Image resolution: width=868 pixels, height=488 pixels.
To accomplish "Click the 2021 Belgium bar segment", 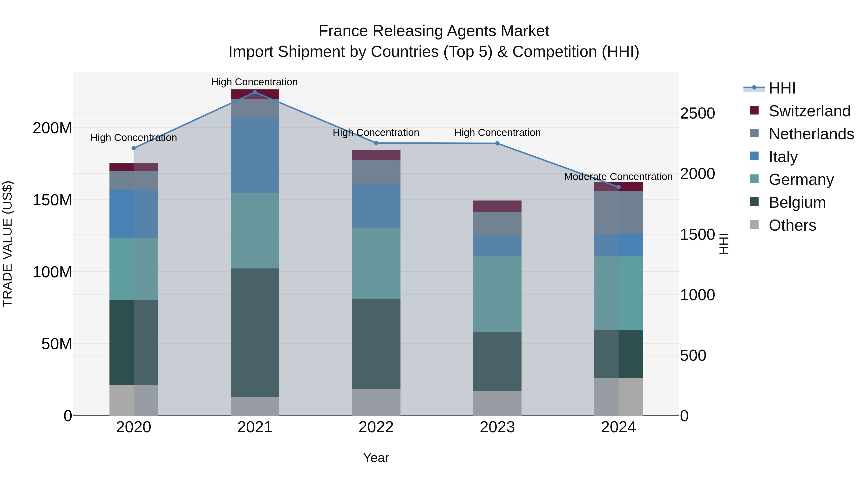I will click(255, 332).
